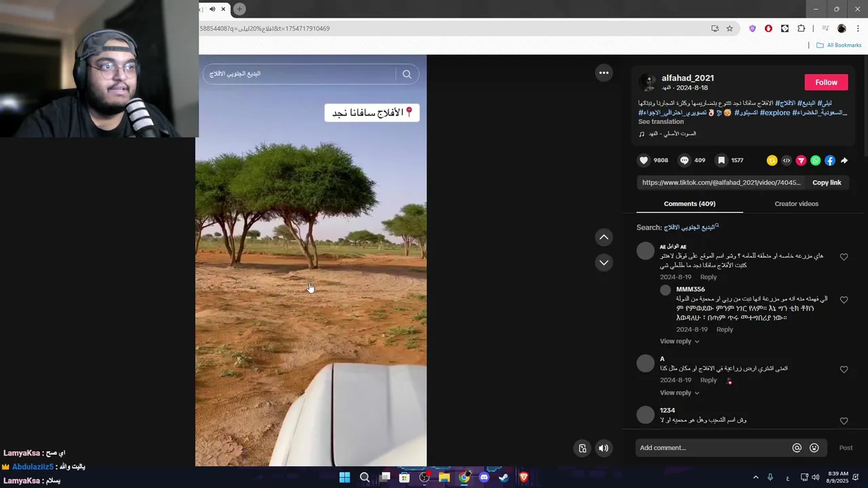Screen dimensions: 868x488
Task: Open All Bookmarks folder
Action: (x=839, y=45)
